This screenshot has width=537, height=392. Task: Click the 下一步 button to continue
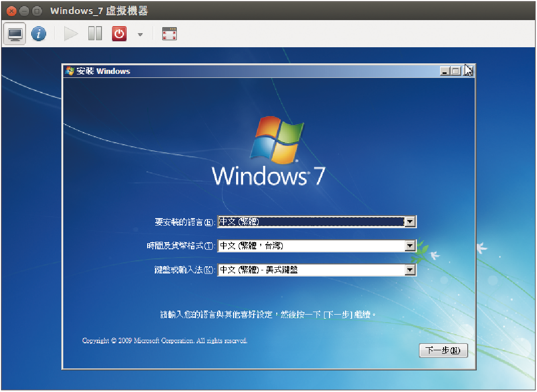[443, 350]
